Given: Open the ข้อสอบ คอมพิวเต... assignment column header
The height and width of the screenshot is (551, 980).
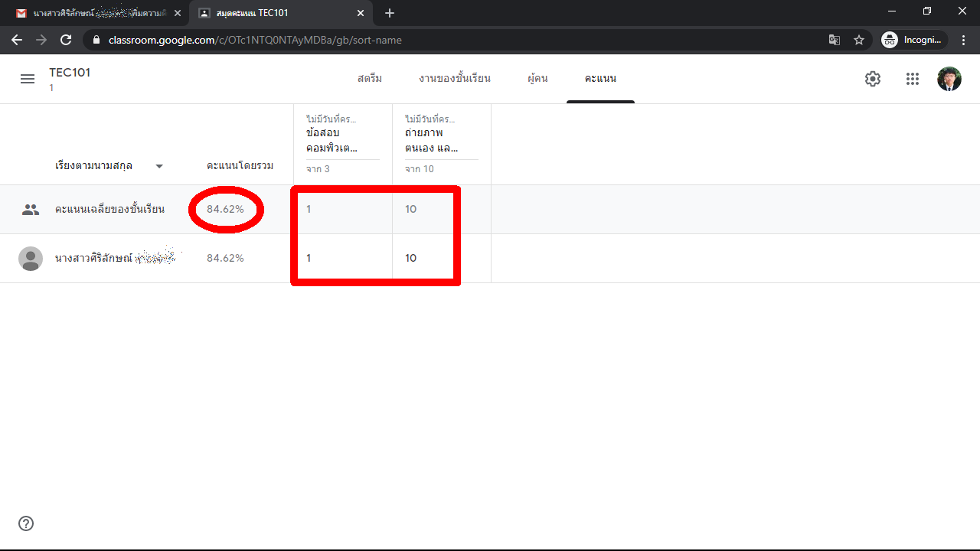Looking at the screenshot, I should coord(332,140).
